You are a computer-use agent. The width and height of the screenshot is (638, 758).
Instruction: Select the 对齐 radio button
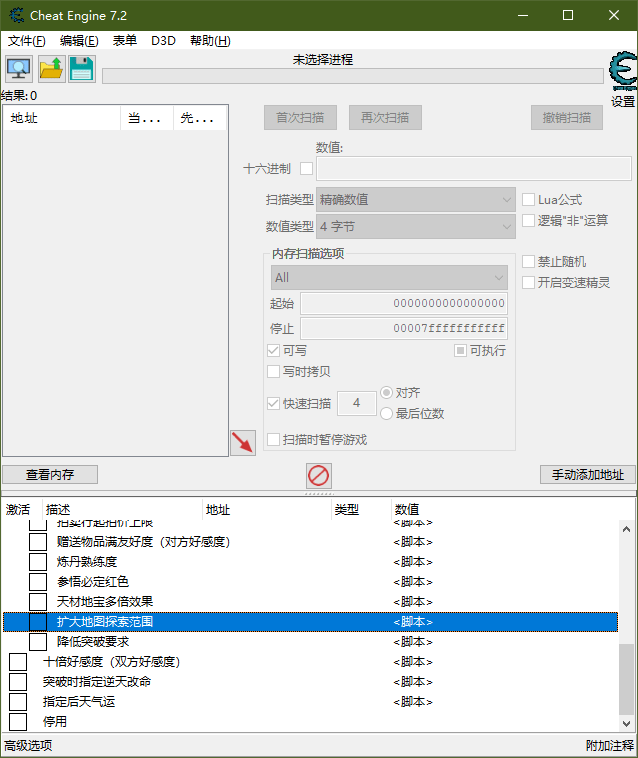386,393
